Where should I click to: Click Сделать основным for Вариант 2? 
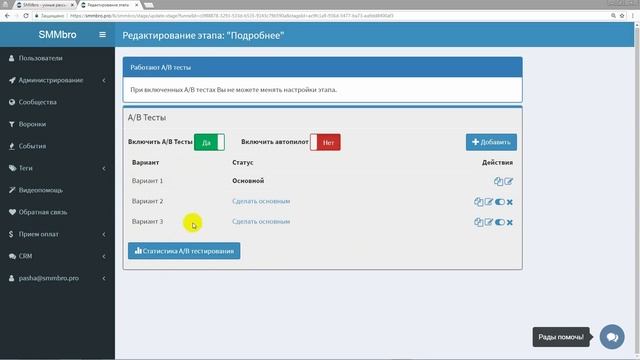pyautogui.click(x=261, y=201)
